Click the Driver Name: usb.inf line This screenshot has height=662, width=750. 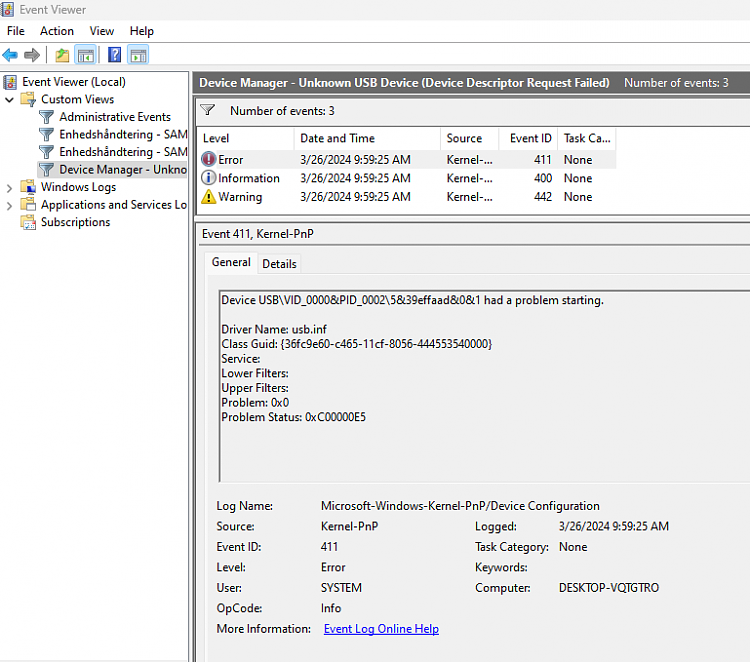coord(274,329)
